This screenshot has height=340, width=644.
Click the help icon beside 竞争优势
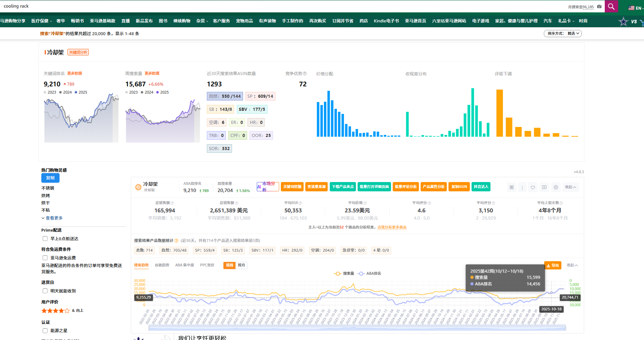click(x=305, y=74)
